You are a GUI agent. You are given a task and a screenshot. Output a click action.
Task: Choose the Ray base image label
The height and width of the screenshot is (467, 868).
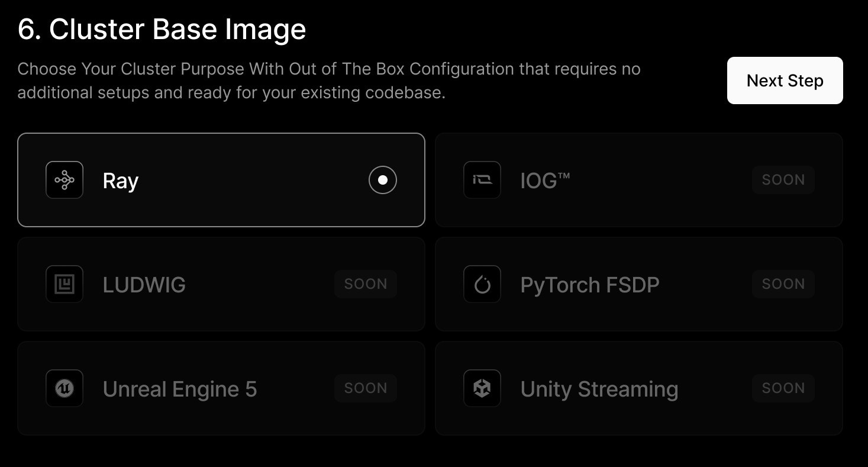click(x=121, y=181)
